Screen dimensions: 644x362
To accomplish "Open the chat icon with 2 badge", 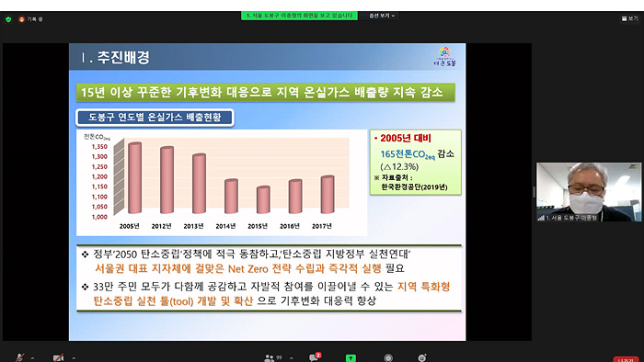I will point(315,357).
